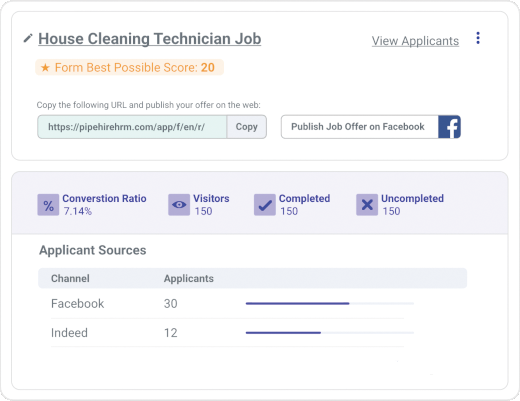Image resolution: width=520 pixels, height=401 pixels.
Task: Click the Applicant Sources heading
Action: (x=93, y=250)
